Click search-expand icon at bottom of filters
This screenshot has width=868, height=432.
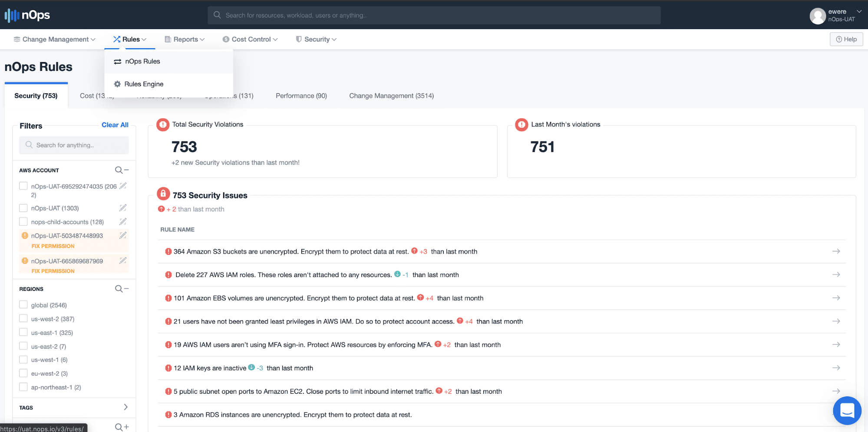point(122,427)
